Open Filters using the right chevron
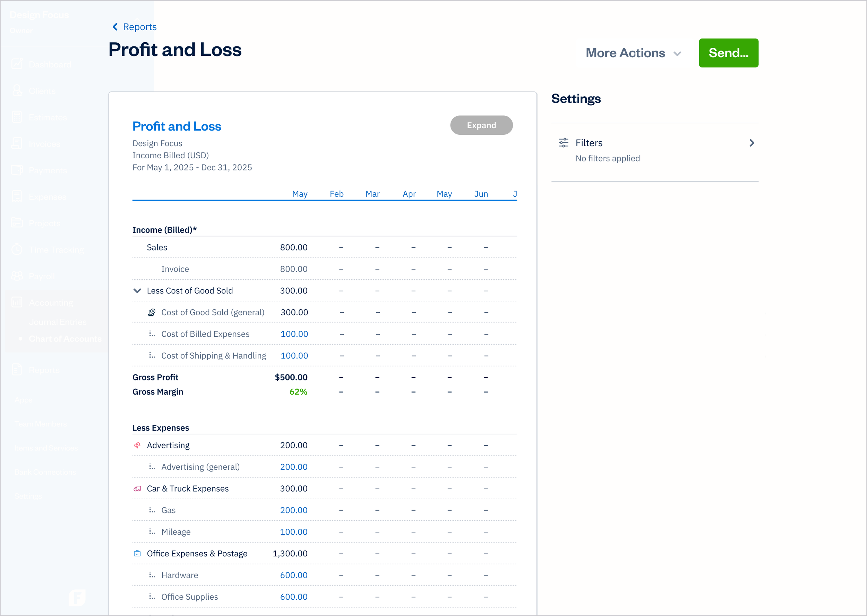 (x=752, y=143)
